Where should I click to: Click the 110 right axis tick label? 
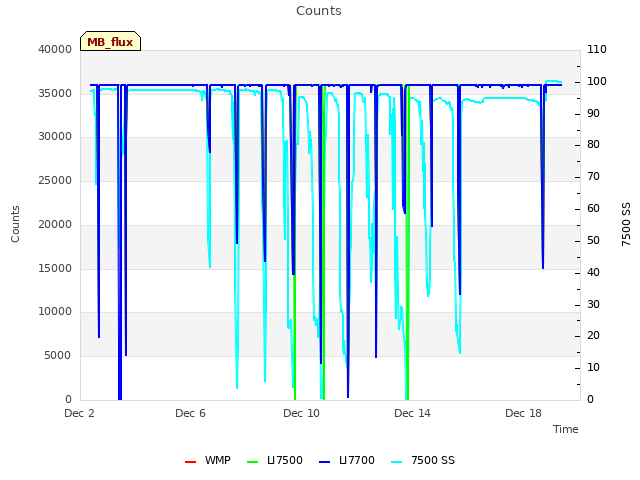click(x=597, y=49)
